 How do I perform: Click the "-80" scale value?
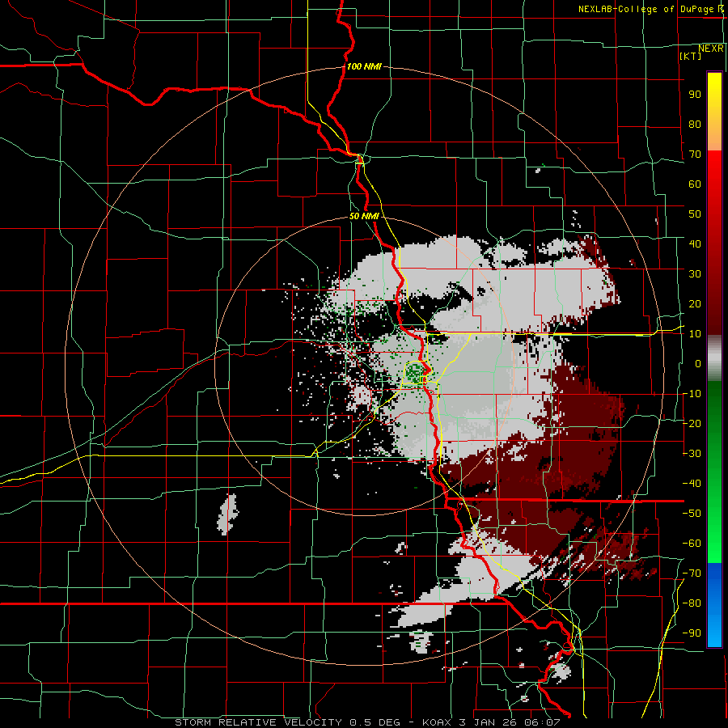click(x=692, y=603)
